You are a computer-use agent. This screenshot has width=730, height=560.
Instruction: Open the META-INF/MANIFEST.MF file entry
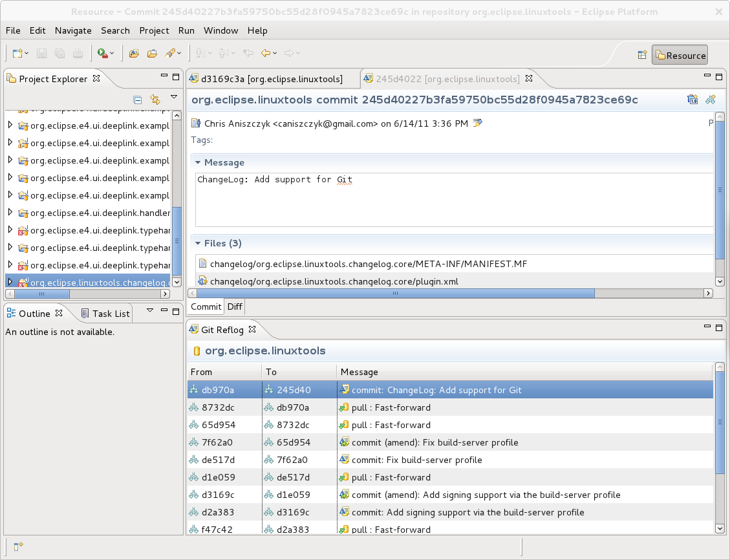click(369, 264)
